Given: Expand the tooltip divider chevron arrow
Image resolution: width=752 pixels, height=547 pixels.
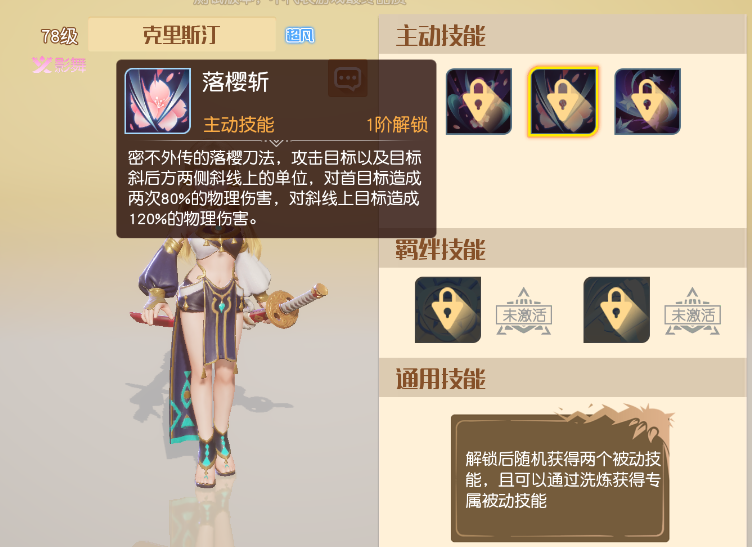Looking at the screenshot, I should pyautogui.click(x=276, y=142).
